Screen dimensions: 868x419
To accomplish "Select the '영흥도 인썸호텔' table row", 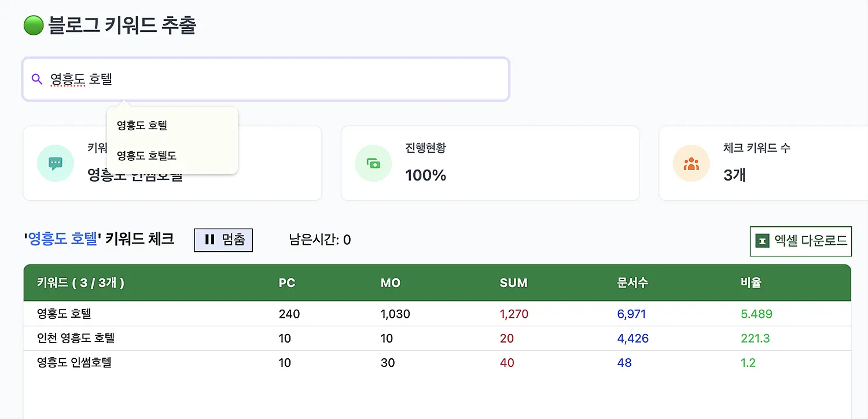I will (74, 363).
